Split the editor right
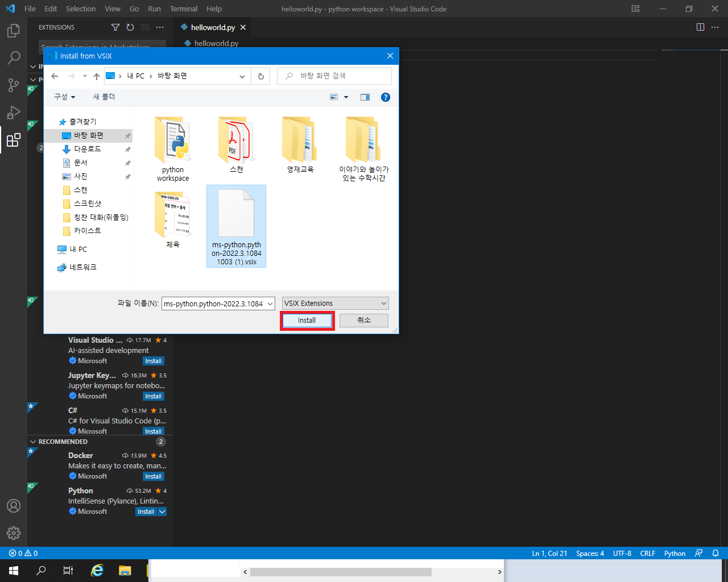Viewport: 728px width, 582px height. pos(700,27)
